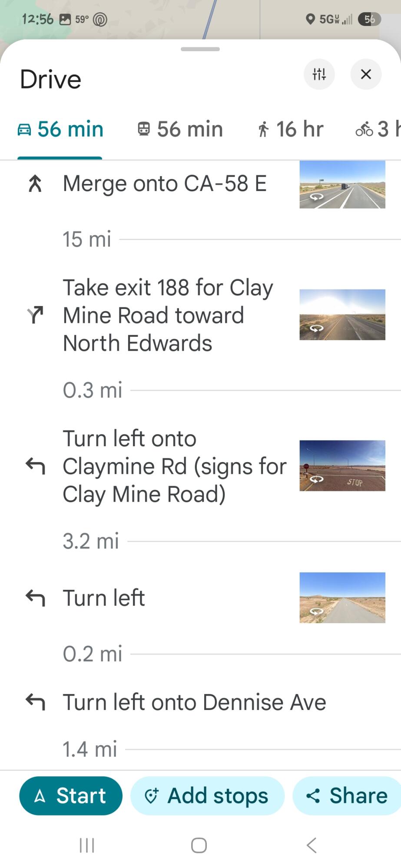Tap the merge arrow icon for CA-58 E
The width and height of the screenshot is (401, 868).
click(x=35, y=184)
